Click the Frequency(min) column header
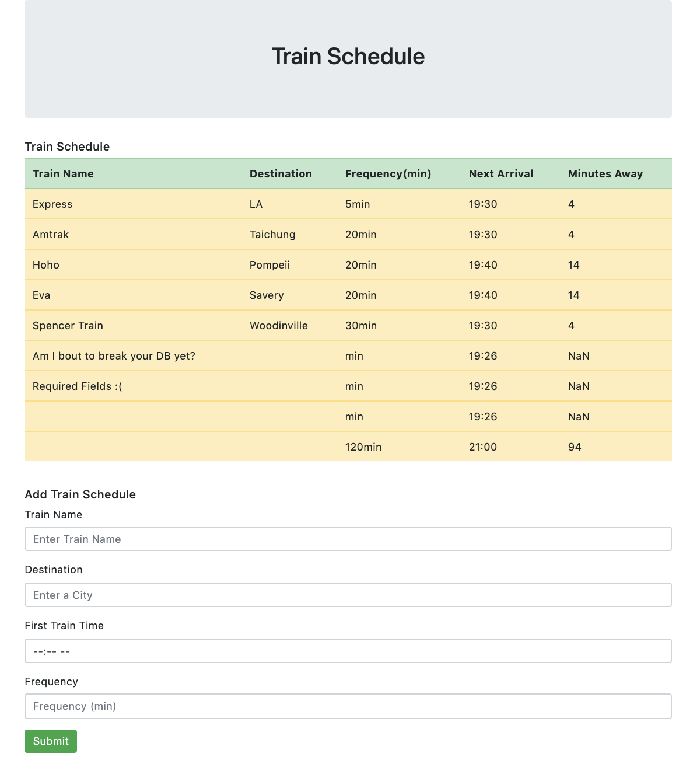 [388, 173]
